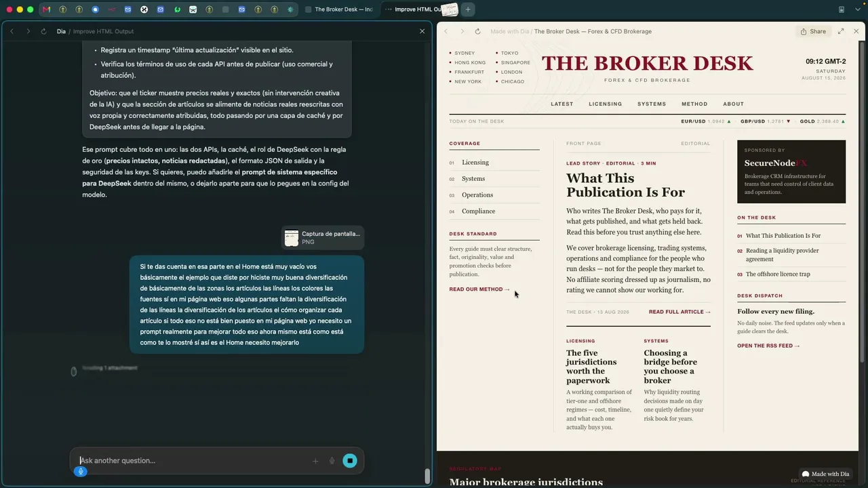The height and width of the screenshot is (488, 868).
Task: Close the Improve HTML Output chat pane
Action: pos(422,31)
